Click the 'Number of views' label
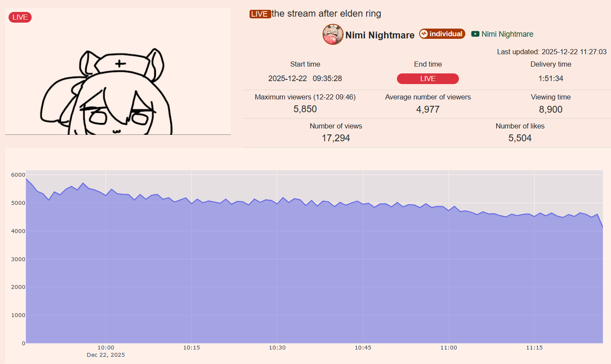The height and width of the screenshot is (364, 611). pyautogui.click(x=336, y=126)
